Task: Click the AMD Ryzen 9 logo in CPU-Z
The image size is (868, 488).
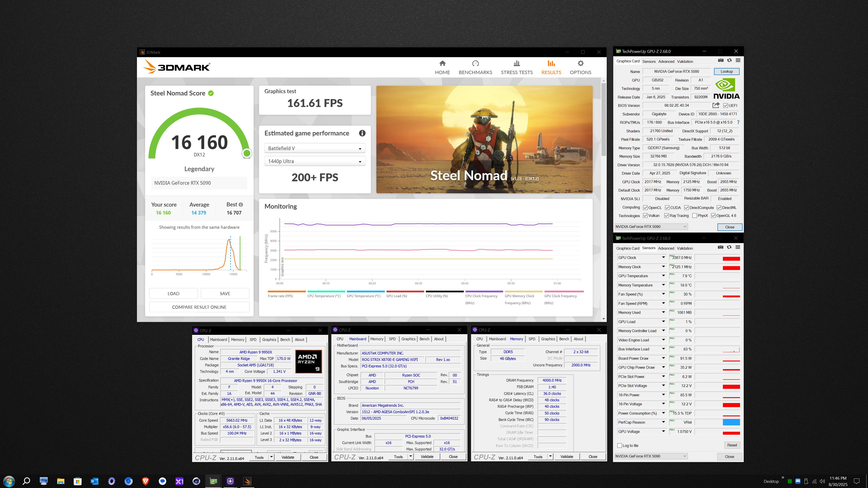Action: (308, 361)
